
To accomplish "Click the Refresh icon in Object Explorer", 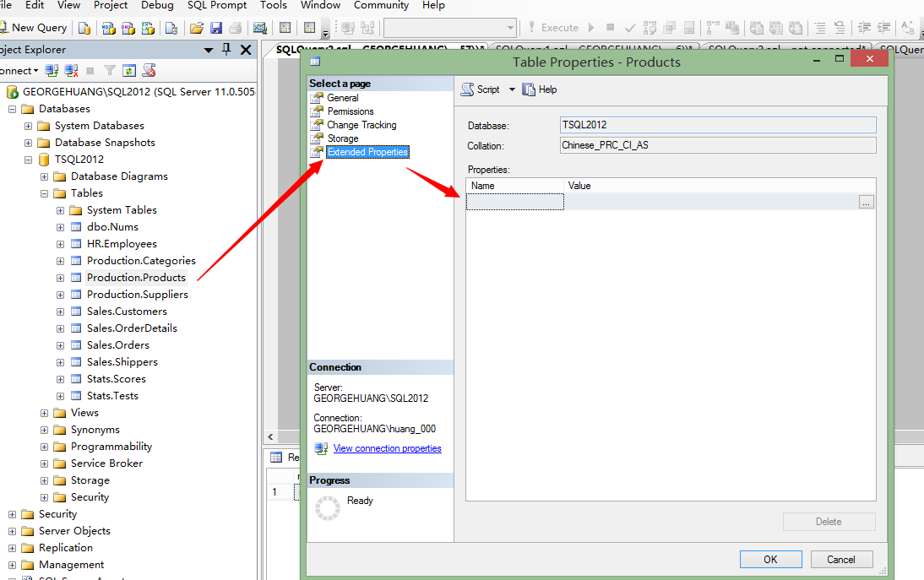I will pyautogui.click(x=129, y=71).
